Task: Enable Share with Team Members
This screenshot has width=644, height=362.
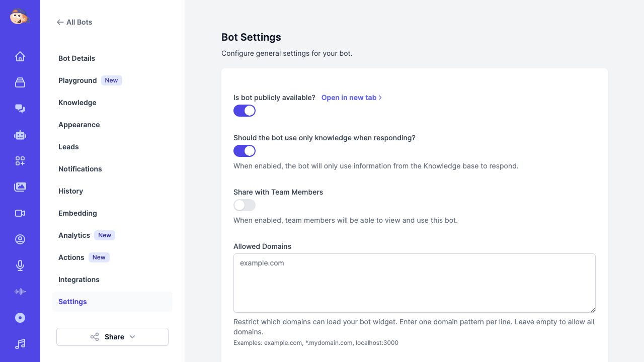Action: (x=244, y=205)
